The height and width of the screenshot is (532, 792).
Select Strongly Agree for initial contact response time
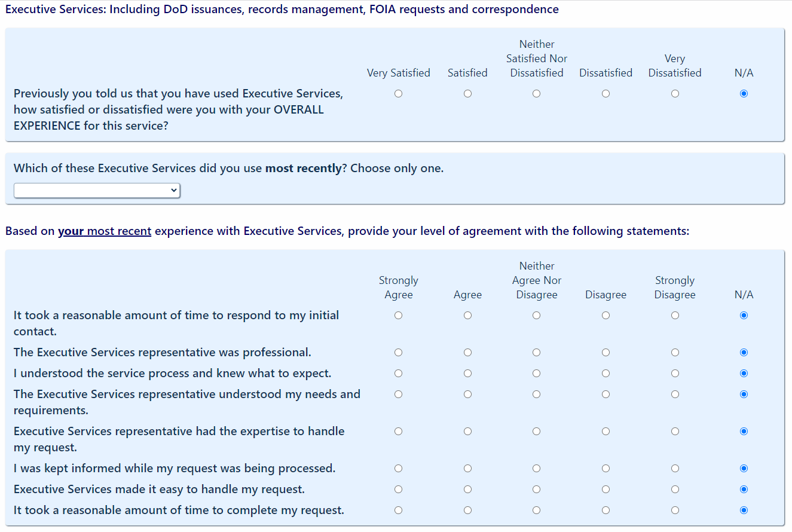pyautogui.click(x=399, y=316)
